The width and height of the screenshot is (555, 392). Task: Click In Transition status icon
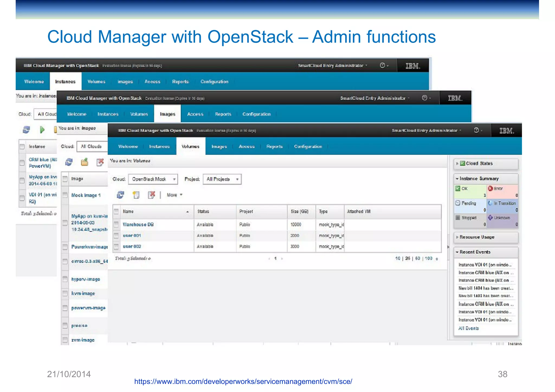tap(490, 203)
